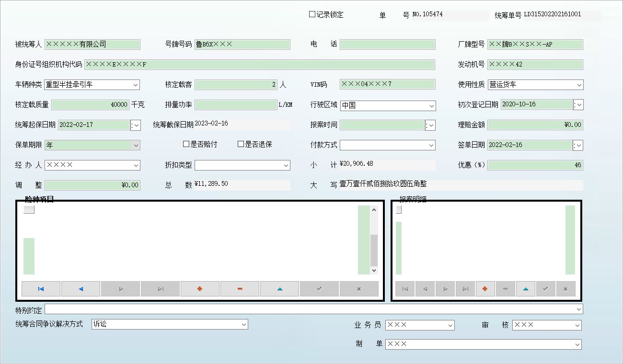Add a new row with 险种项目 plus button
The height and width of the screenshot is (364, 623).
point(200,289)
